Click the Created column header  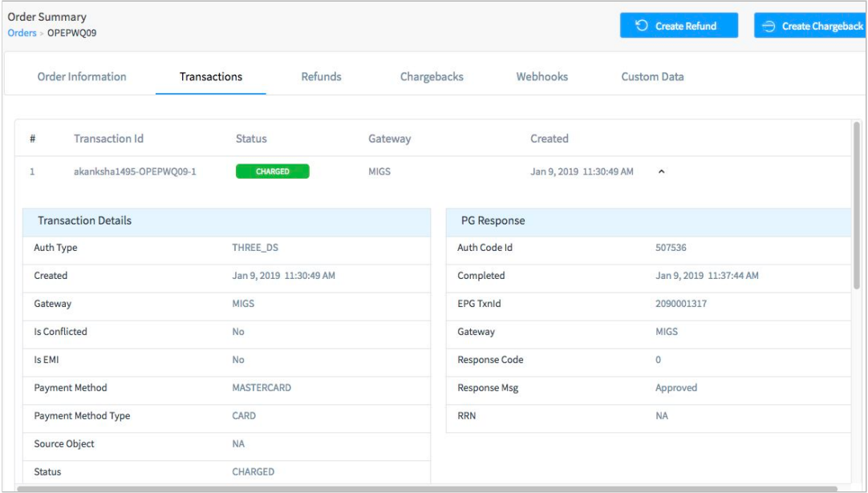tap(550, 139)
